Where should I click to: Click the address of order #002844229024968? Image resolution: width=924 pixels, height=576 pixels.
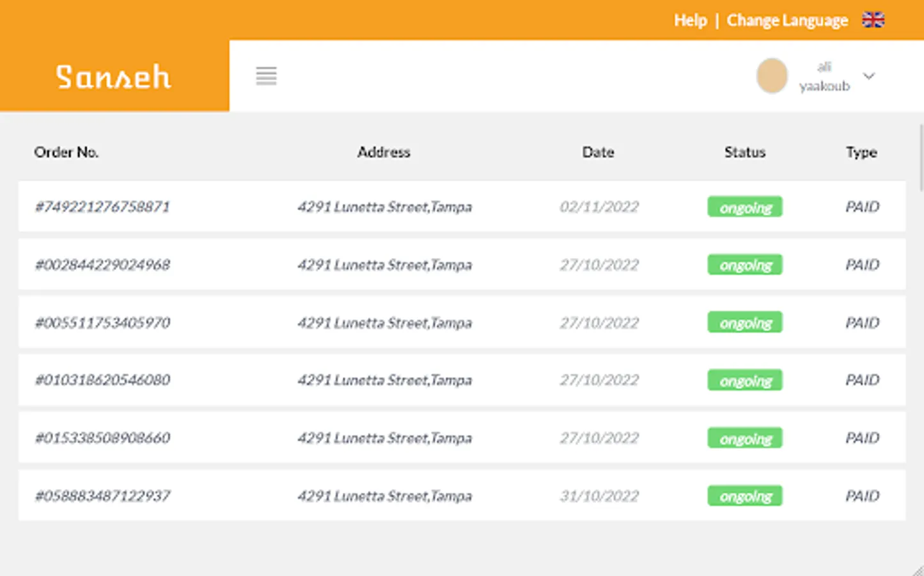tap(384, 265)
